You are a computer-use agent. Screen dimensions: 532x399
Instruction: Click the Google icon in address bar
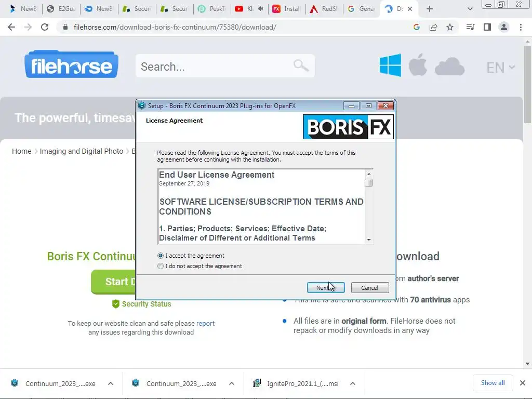pyautogui.click(x=417, y=27)
